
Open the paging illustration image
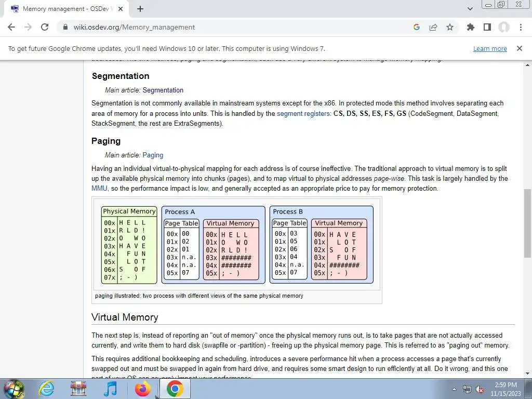[x=236, y=244]
